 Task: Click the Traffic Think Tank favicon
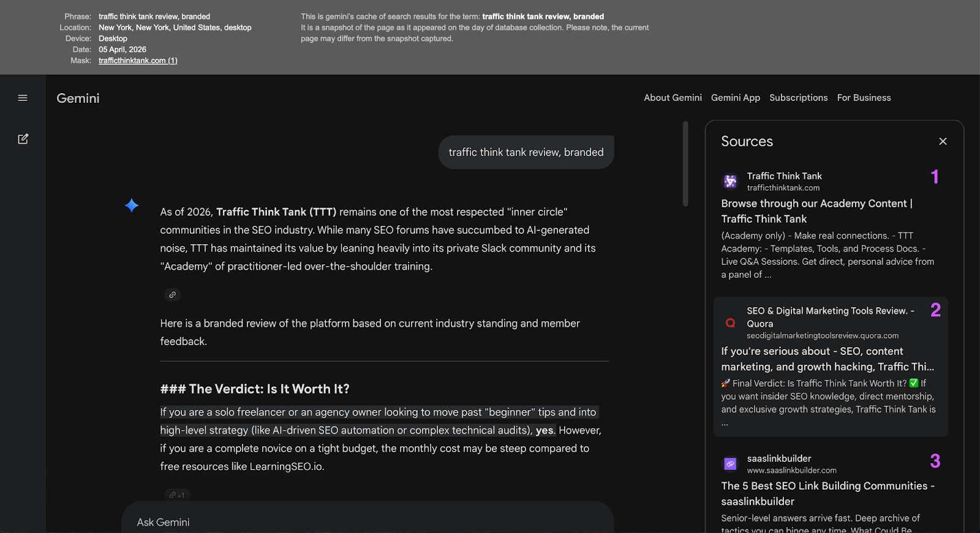[730, 182]
